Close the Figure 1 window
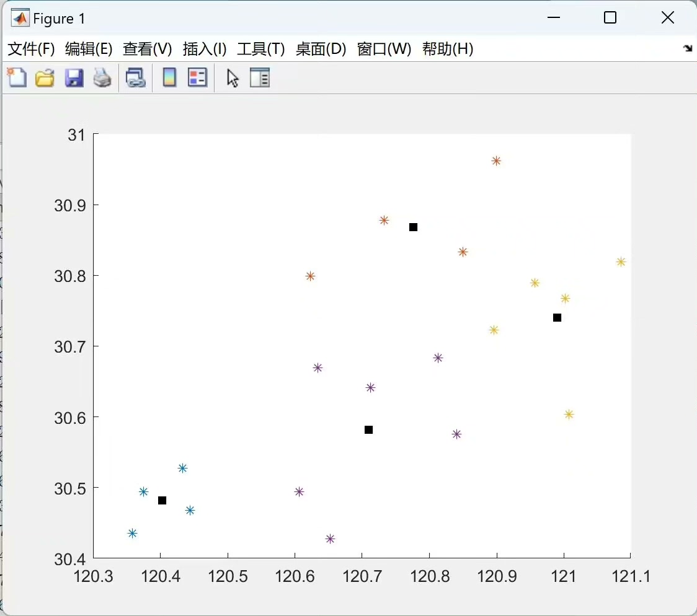 668,18
